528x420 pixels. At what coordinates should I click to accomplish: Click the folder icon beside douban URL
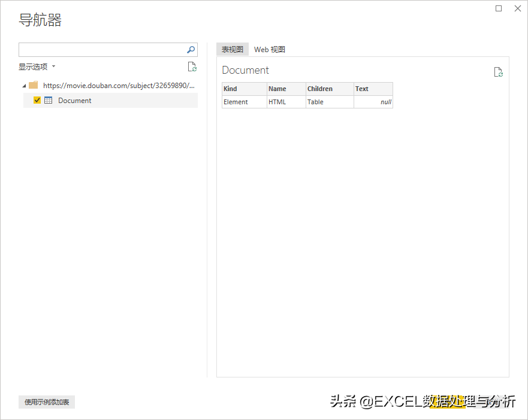[x=34, y=85]
